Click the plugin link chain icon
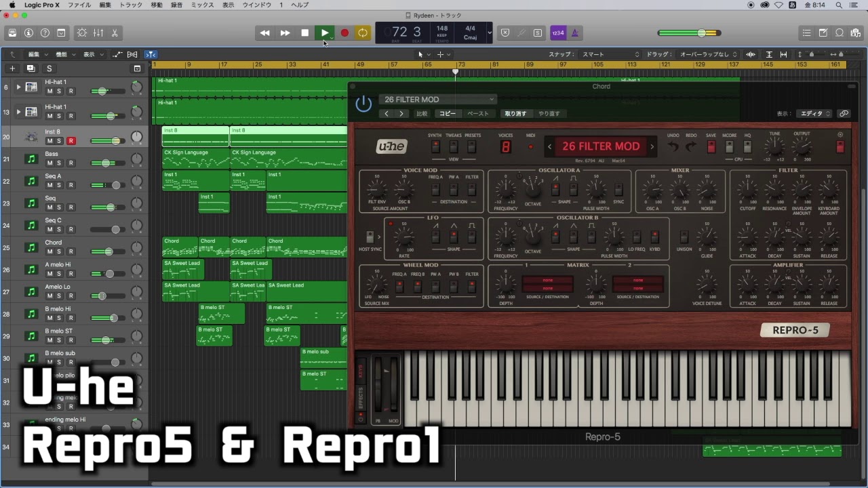The width and height of the screenshot is (868, 488). coord(844,114)
